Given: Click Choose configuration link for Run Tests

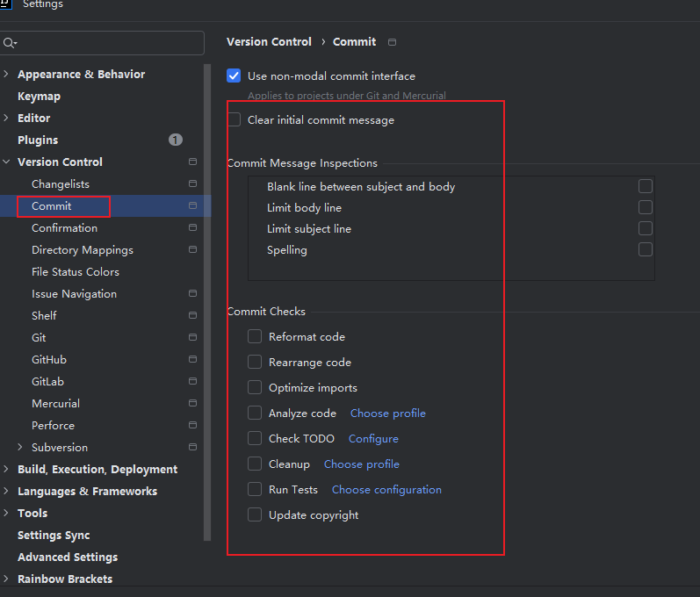Looking at the screenshot, I should pos(386,490).
